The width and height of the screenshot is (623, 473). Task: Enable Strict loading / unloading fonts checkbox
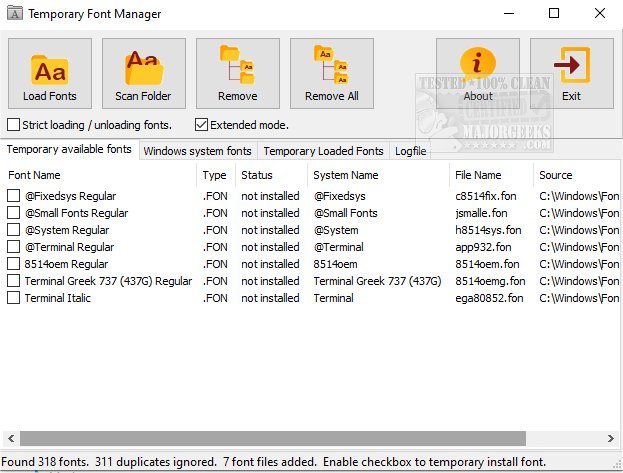(x=14, y=125)
